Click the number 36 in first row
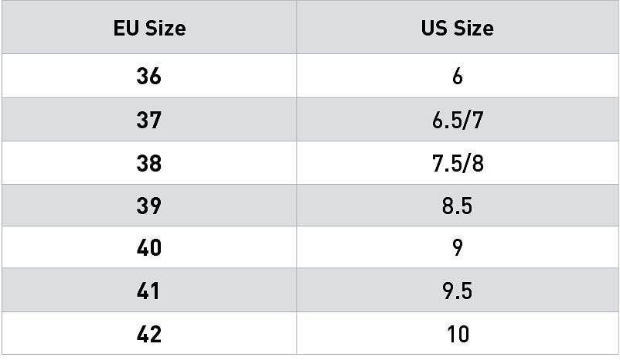620x364 pixels. [x=148, y=77]
